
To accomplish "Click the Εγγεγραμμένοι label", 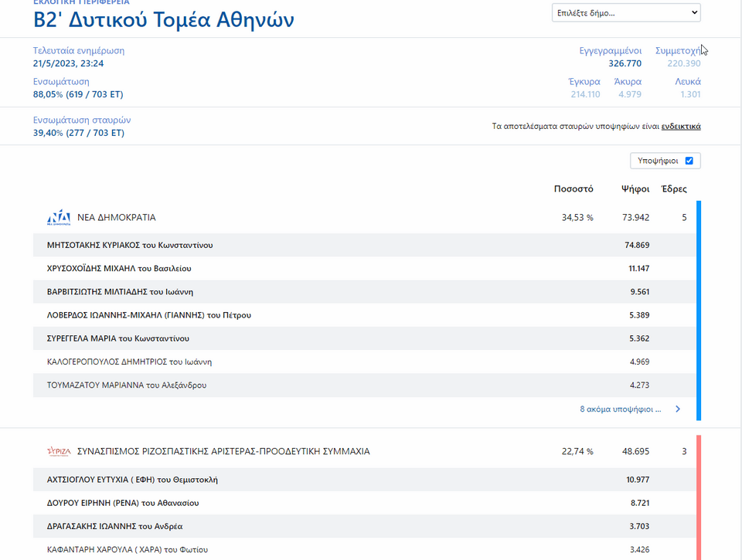I will click(x=611, y=51).
